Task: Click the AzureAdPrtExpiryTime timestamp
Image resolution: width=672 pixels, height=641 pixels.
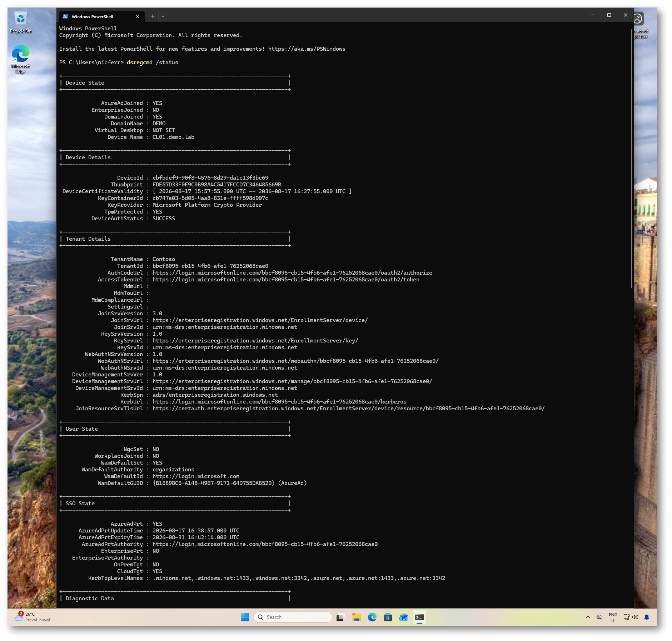Action: click(196, 537)
